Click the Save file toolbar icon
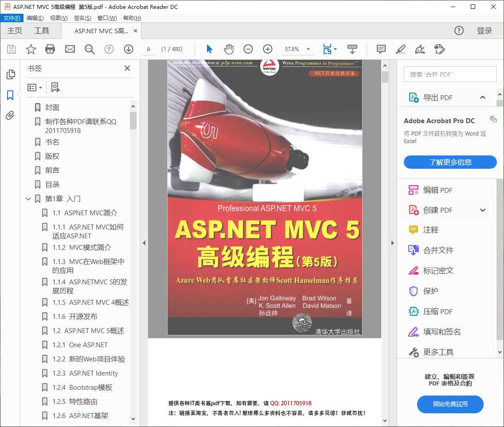Image resolution: width=504 pixels, height=427 pixels. click(x=12, y=49)
